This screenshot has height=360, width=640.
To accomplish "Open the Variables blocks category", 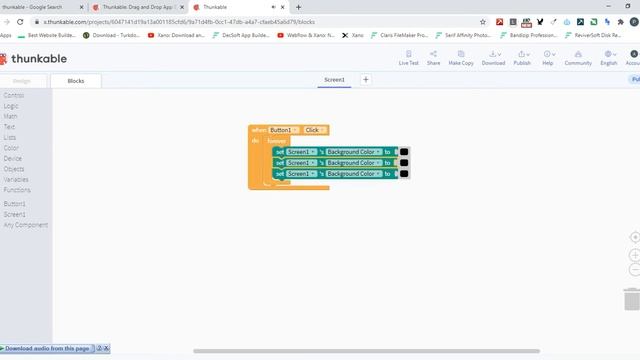I will [16, 180].
